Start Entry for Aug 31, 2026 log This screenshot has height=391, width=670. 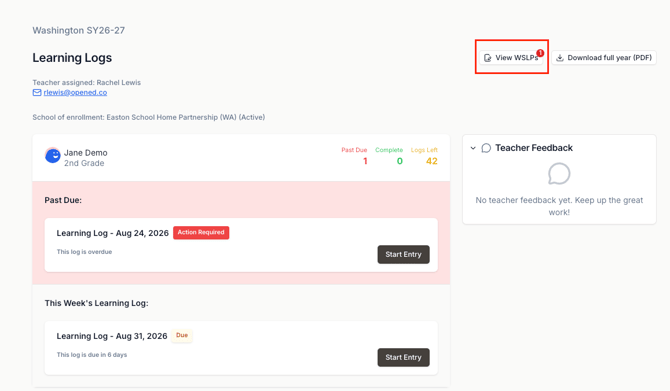pyautogui.click(x=403, y=357)
